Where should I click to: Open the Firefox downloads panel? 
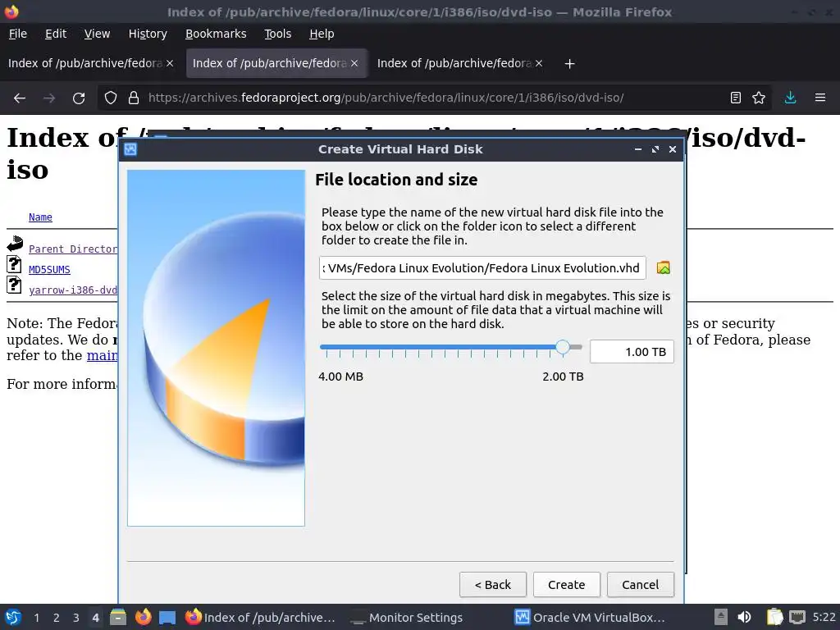(x=790, y=98)
